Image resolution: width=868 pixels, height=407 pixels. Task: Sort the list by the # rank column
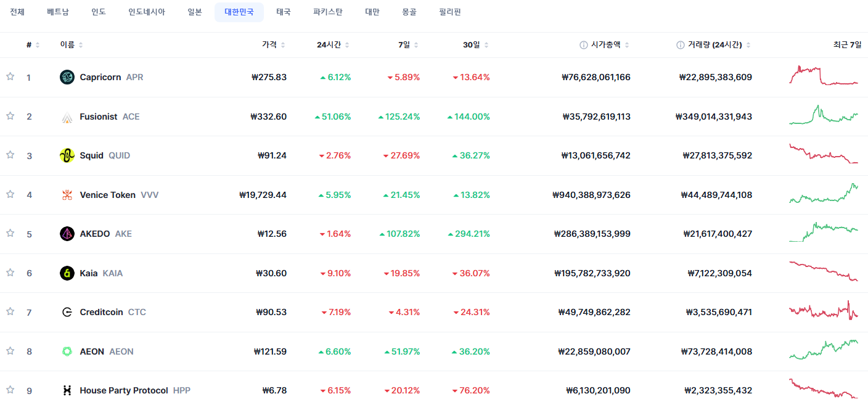(33, 45)
